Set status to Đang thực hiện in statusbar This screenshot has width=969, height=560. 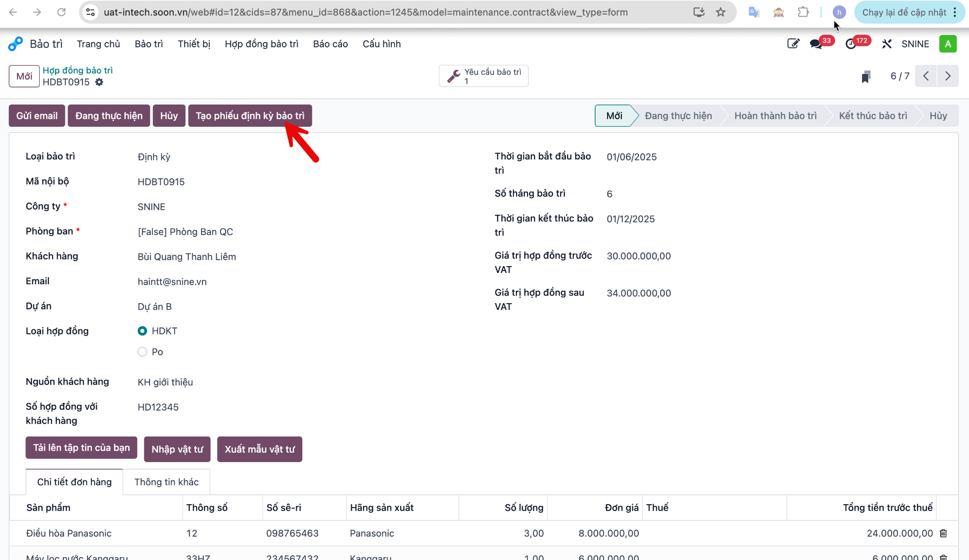[x=678, y=116]
